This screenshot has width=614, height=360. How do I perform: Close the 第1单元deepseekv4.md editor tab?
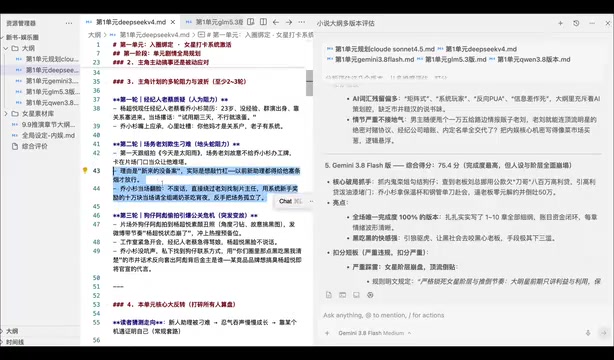(173, 22)
